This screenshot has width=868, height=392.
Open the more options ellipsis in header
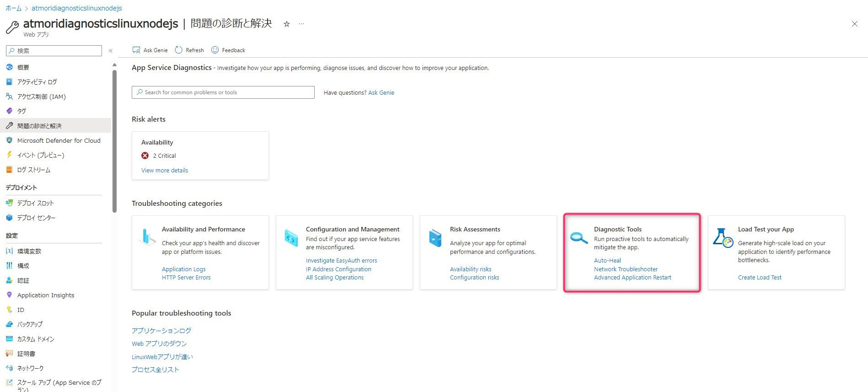coord(301,24)
